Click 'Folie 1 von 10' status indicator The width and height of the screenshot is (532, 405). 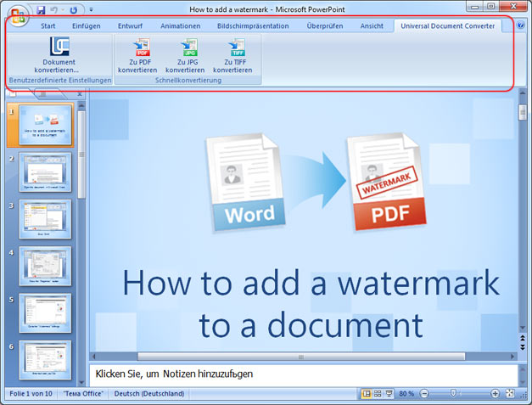tap(31, 394)
